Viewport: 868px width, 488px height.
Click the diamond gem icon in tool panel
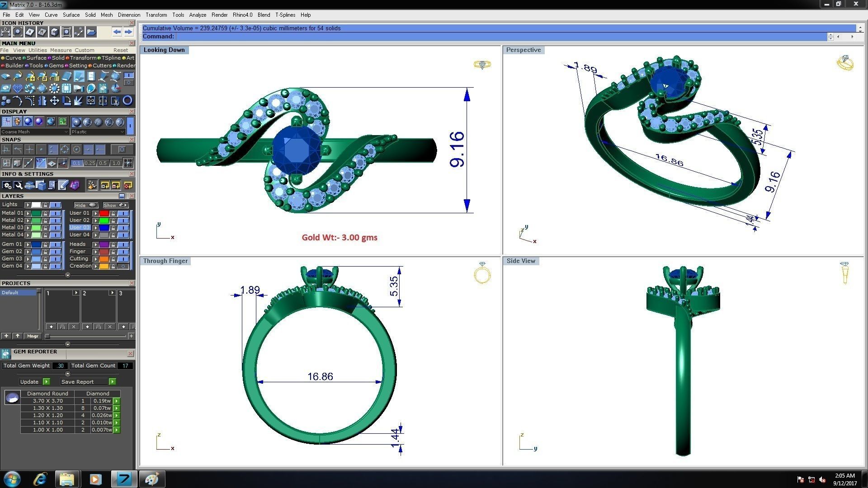(18, 88)
